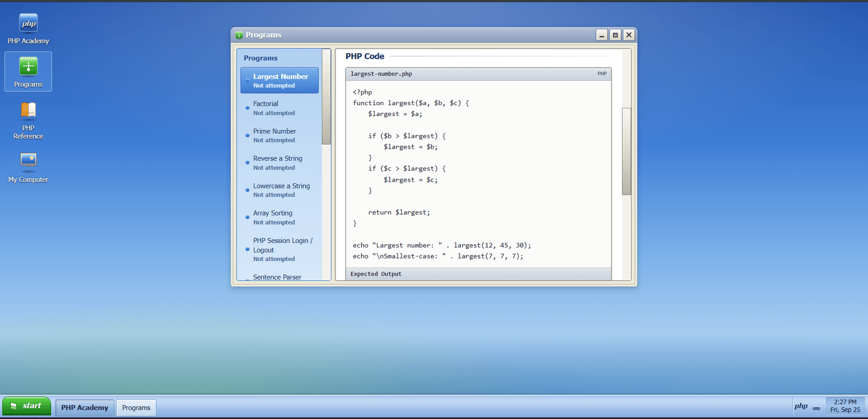Click the '<?php' opening tag line
868x419 pixels.
point(362,92)
